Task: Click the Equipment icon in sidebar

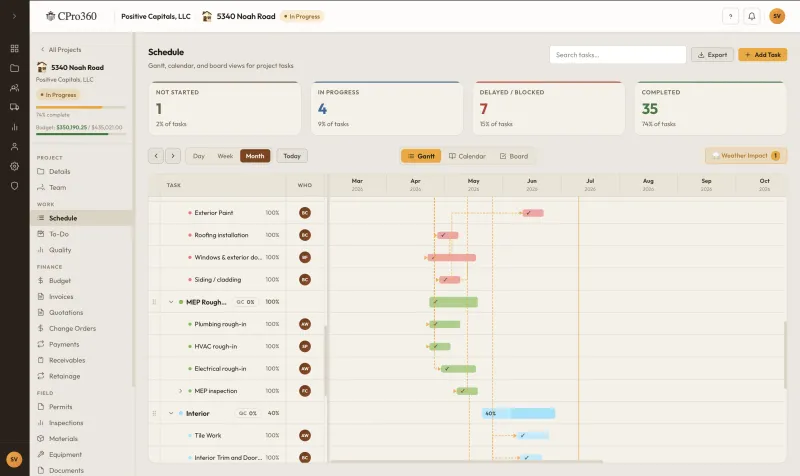Action: [41, 454]
